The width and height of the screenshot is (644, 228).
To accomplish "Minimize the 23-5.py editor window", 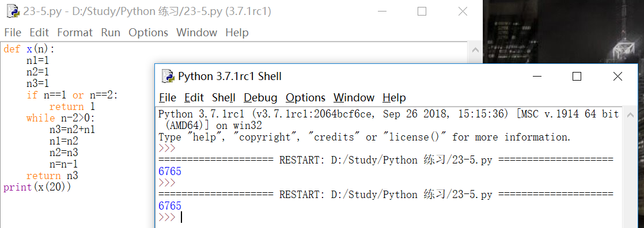I will (x=381, y=12).
